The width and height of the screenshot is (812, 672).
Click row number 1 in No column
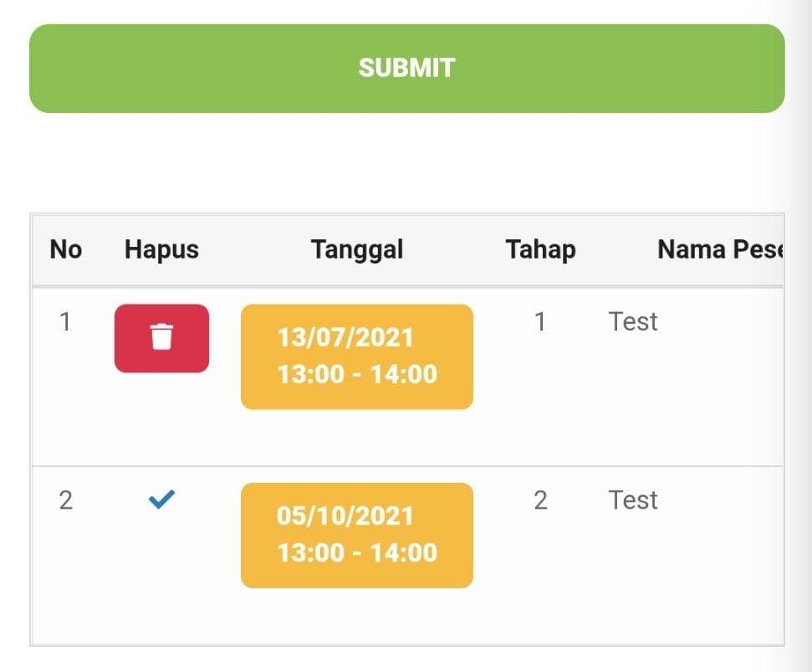65,321
